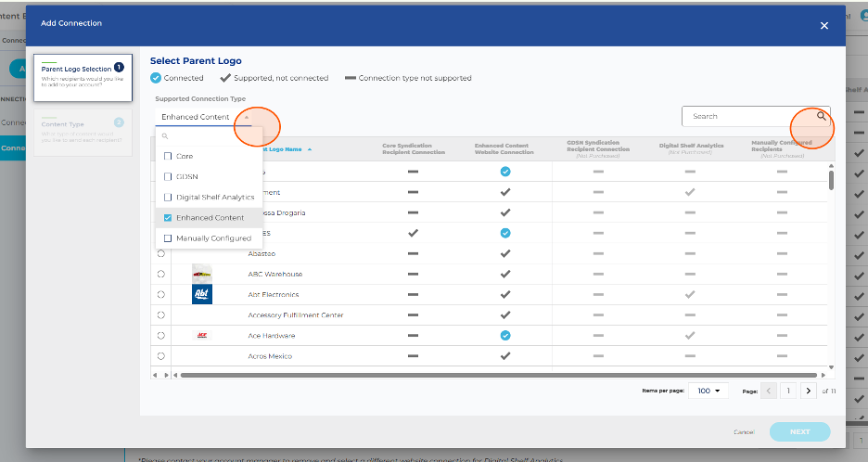Click Acros Mexico name text

270,356
